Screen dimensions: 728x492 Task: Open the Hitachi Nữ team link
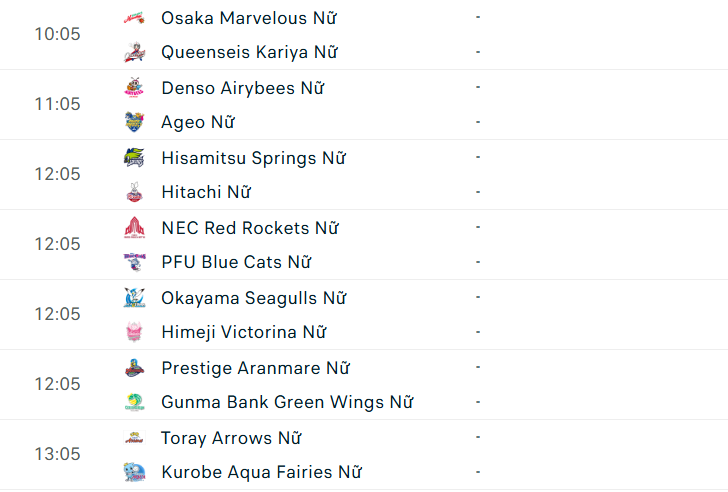click(206, 192)
